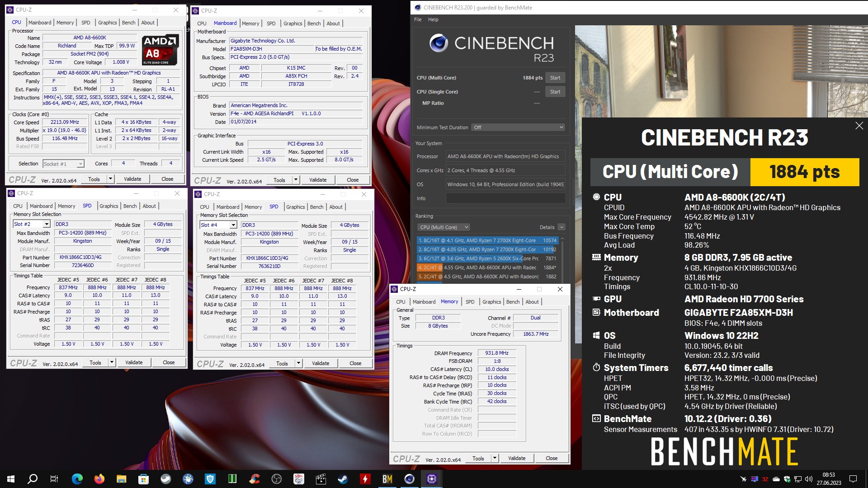Open Microsoft Store taskbar icon
868x488 pixels.
144,479
